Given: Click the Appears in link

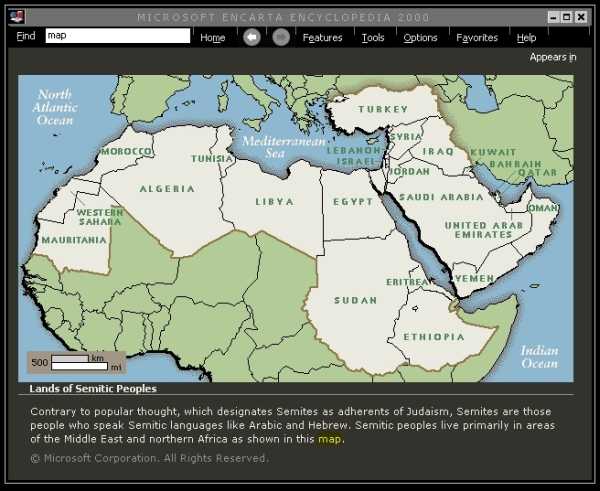Looking at the screenshot, I should [x=553, y=57].
